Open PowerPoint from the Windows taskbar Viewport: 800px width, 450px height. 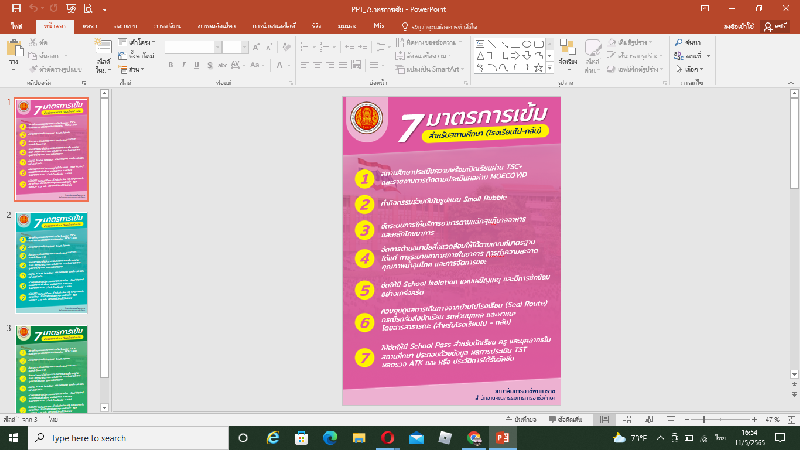click(502, 438)
